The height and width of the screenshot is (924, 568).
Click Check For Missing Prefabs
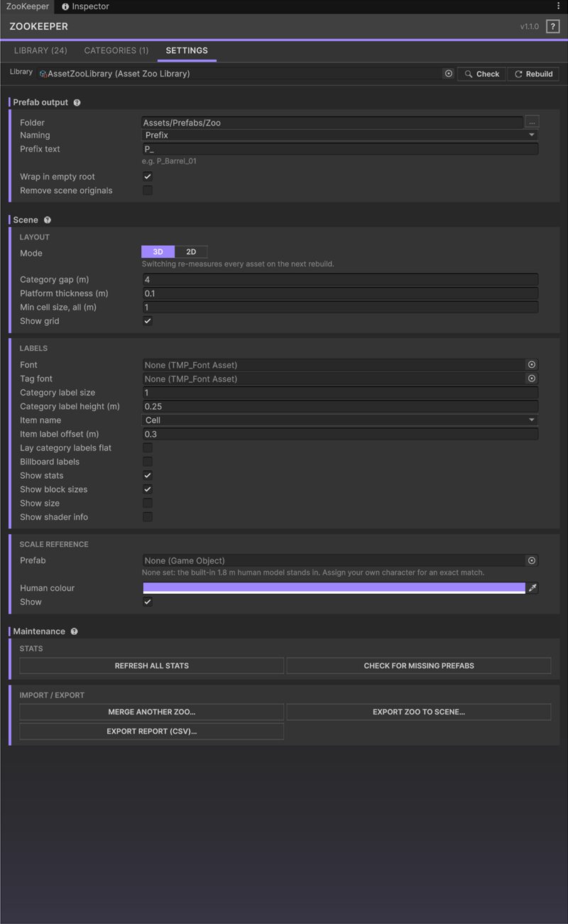(x=419, y=665)
